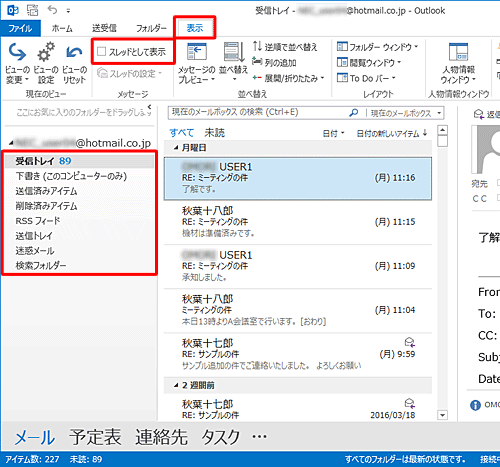Open 展開/折りたたみ (Expand/Collapse) menu
The image size is (500, 467).
point(288,78)
